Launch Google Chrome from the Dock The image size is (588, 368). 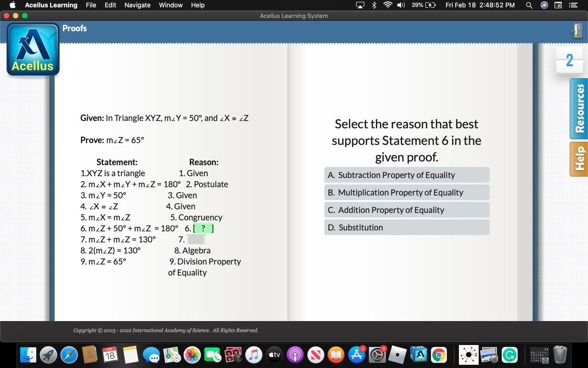tap(439, 355)
